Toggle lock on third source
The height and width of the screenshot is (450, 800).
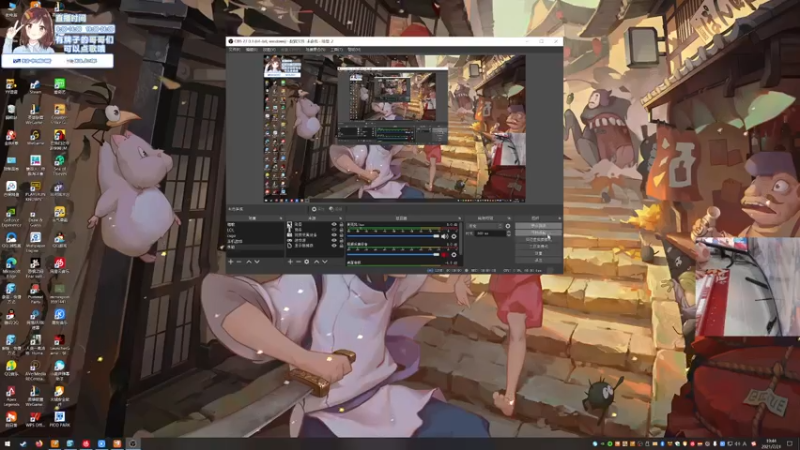coord(341,235)
